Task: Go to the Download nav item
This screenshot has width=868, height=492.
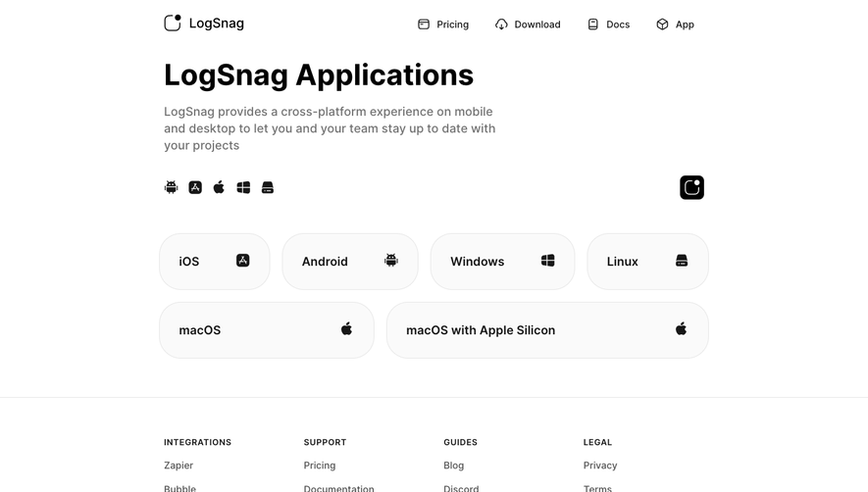Action: click(x=528, y=25)
